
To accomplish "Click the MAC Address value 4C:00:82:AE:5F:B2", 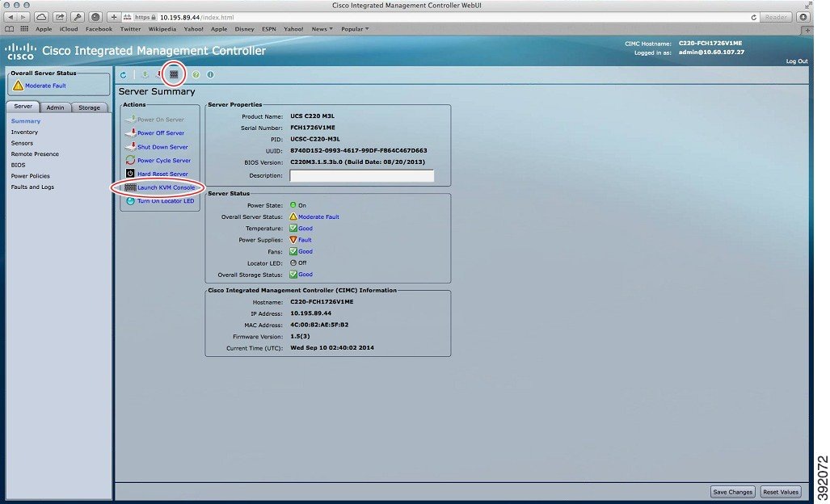I will 319,325.
